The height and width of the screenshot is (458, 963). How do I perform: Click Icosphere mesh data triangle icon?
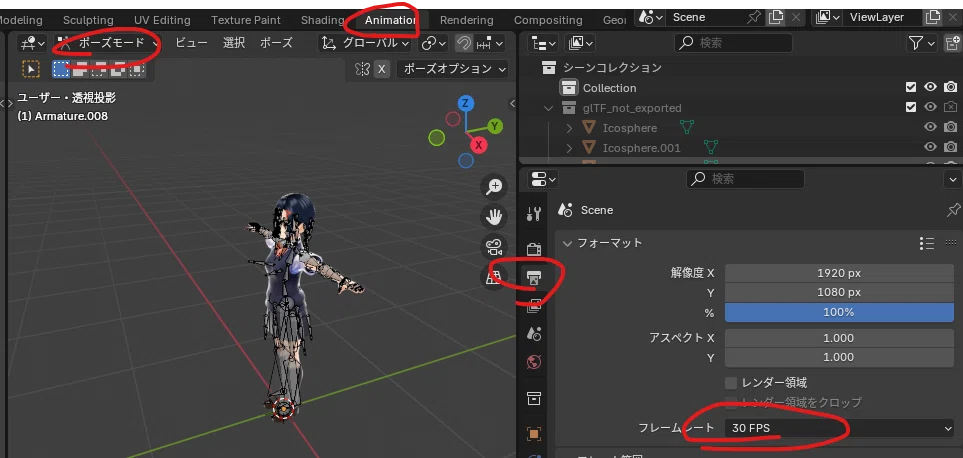click(x=687, y=128)
